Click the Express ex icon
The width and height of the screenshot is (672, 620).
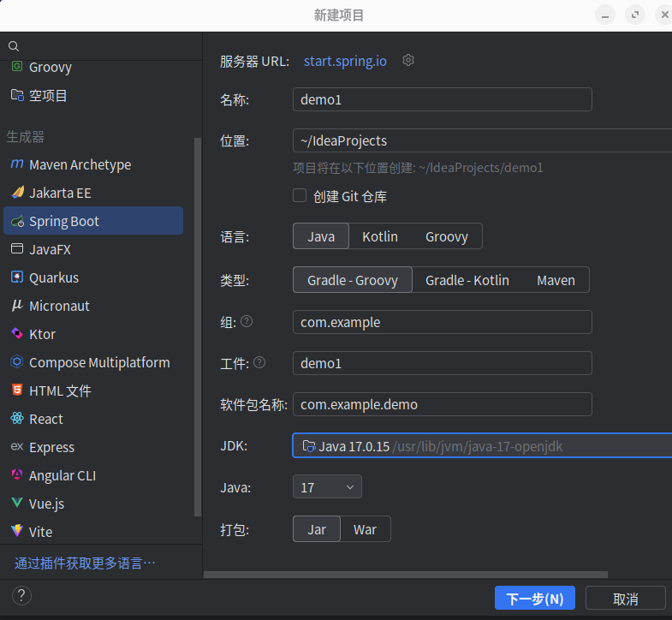pyautogui.click(x=17, y=446)
